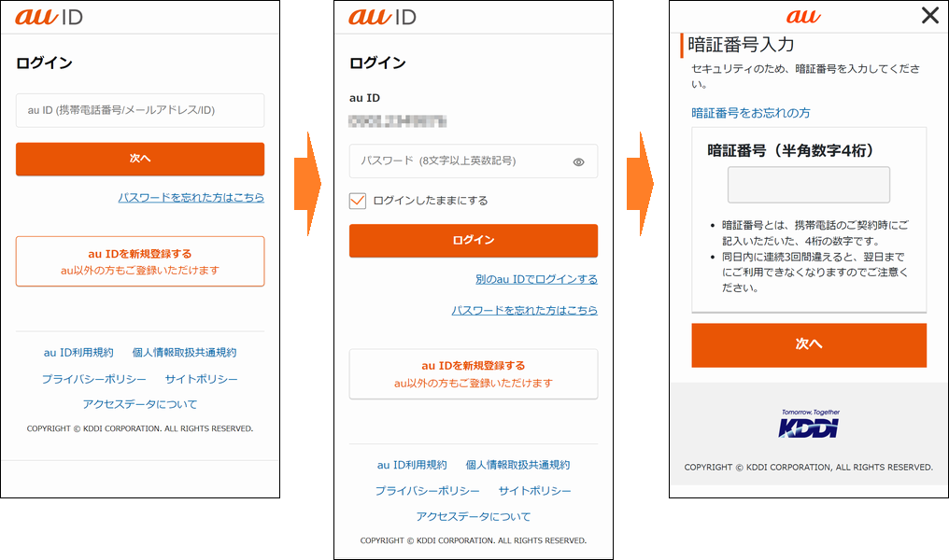Open パスワードを忘れた方はこちら under the ログイン button
The image size is (949, 560).
524,310
